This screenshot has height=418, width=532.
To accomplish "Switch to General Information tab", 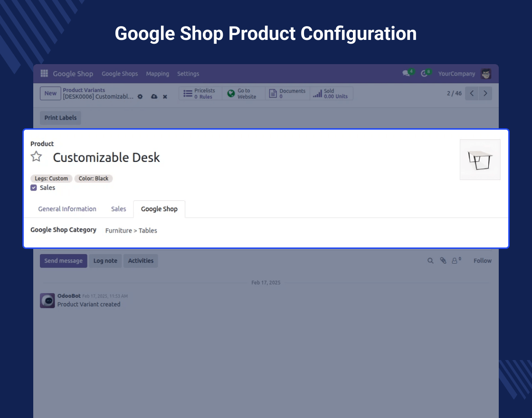I will click(67, 209).
